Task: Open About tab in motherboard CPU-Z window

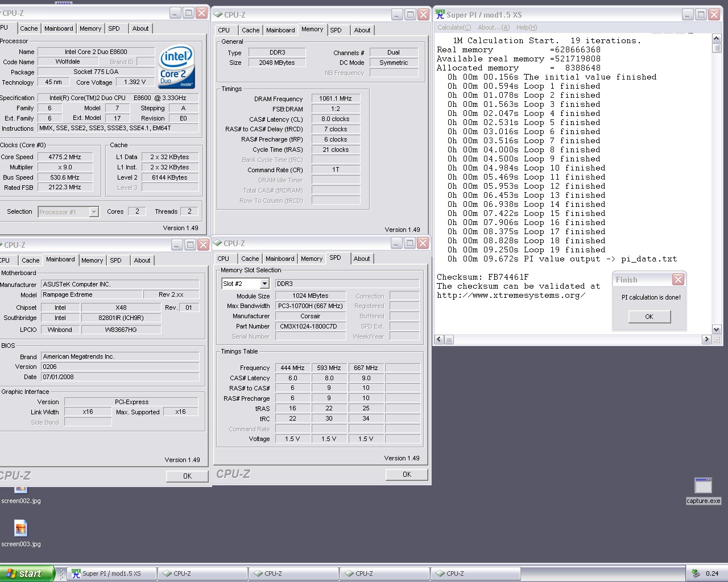Action: (142, 260)
